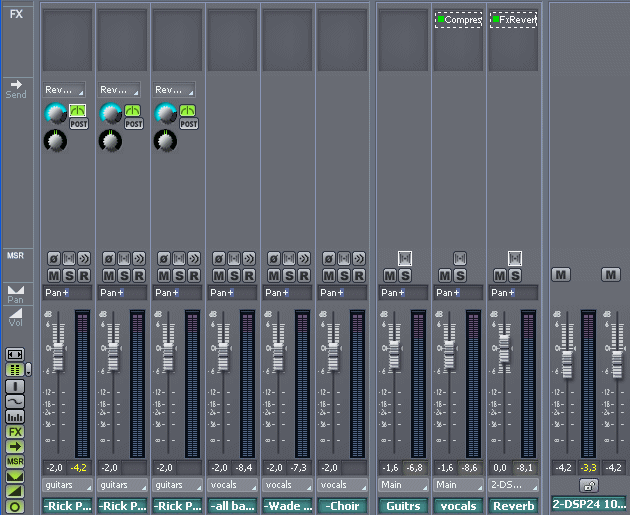The width and height of the screenshot is (630, 515).
Task: Enable input echo on -all ba... strip
Action: click(x=249, y=258)
